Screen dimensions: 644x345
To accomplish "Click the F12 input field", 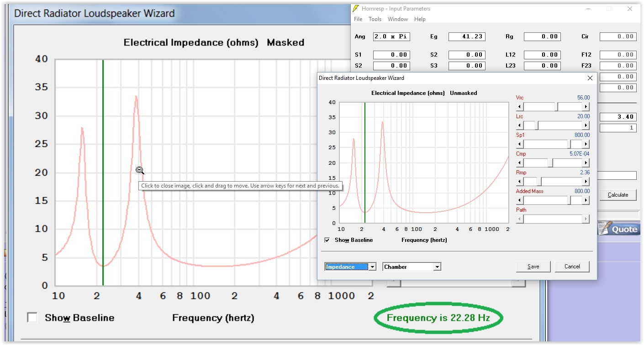I will point(618,55).
